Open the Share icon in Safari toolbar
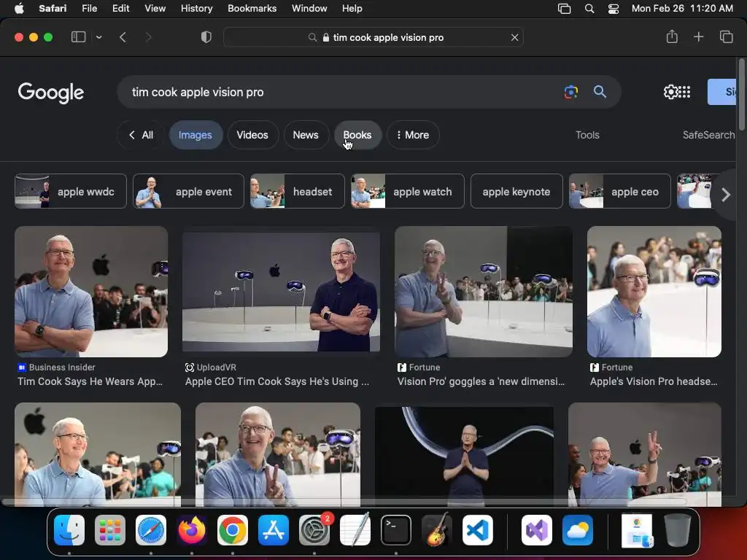Viewport: 747px width, 560px height. tap(672, 36)
